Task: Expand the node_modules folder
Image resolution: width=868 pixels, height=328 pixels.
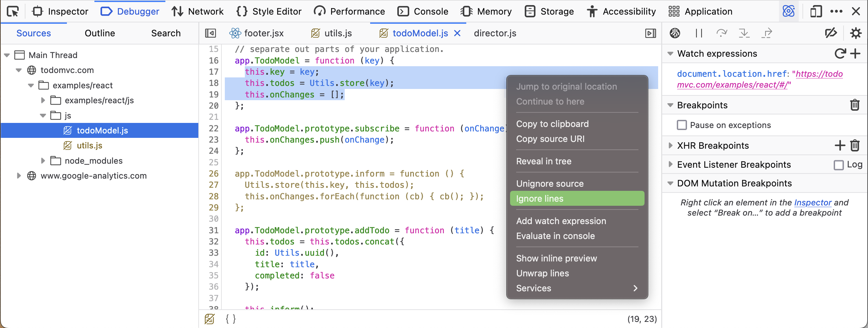Action: point(43,161)
